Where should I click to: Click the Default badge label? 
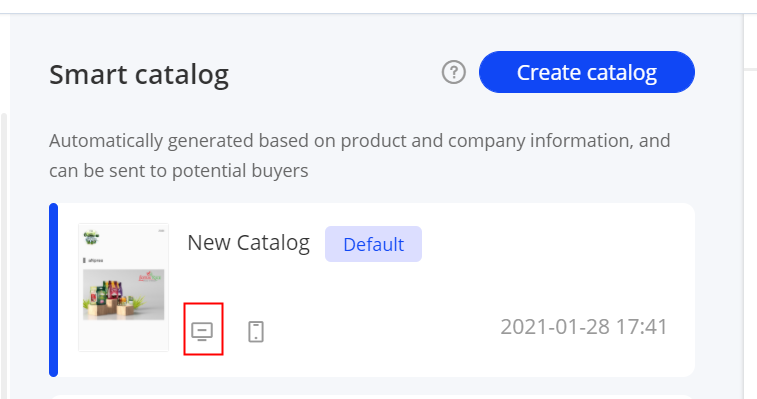tap(373, 244)
